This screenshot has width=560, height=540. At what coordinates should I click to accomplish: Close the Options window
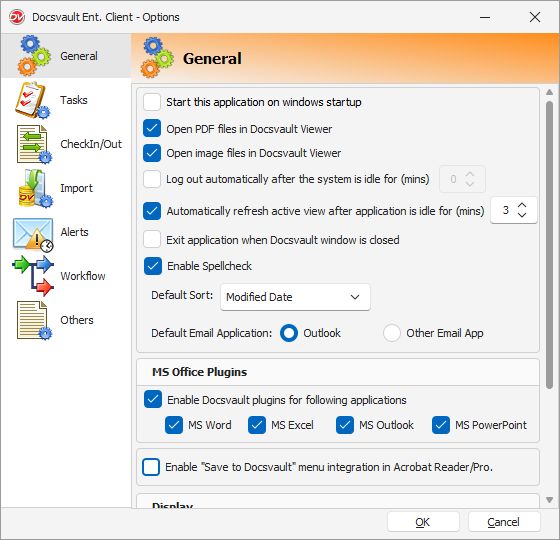coord(535,17)
